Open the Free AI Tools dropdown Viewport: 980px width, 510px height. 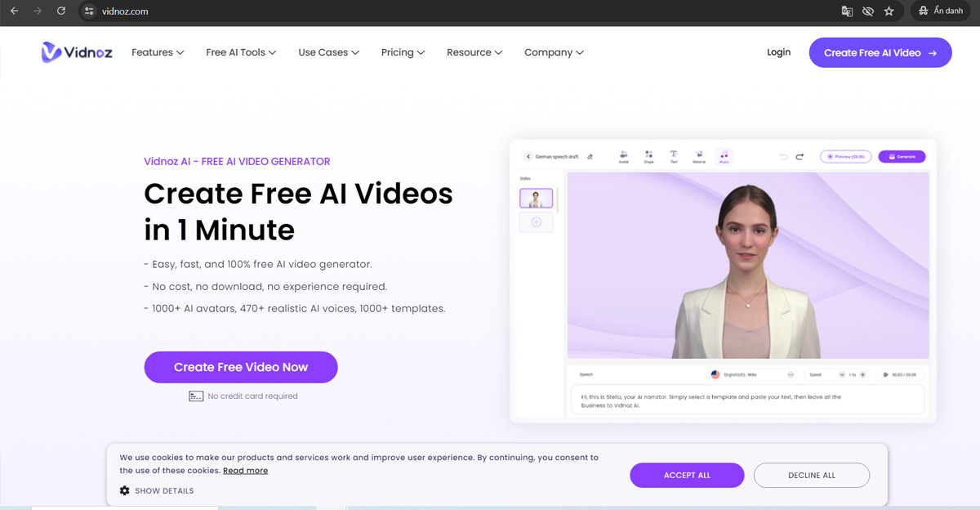click(241, 52)
